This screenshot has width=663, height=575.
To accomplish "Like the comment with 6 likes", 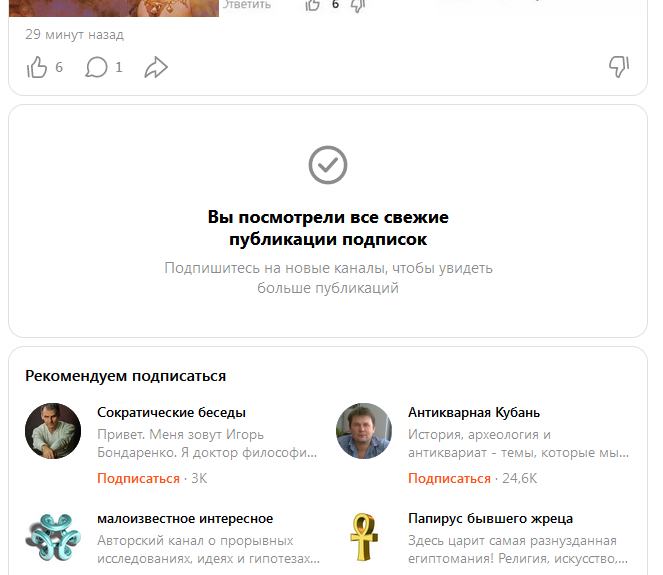I will tap(312, 5).
